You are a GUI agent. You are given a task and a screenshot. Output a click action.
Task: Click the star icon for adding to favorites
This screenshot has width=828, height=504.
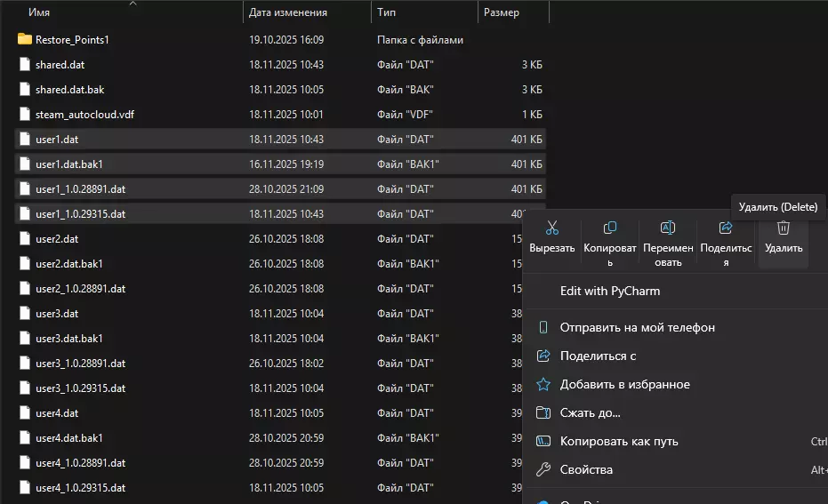543,385
